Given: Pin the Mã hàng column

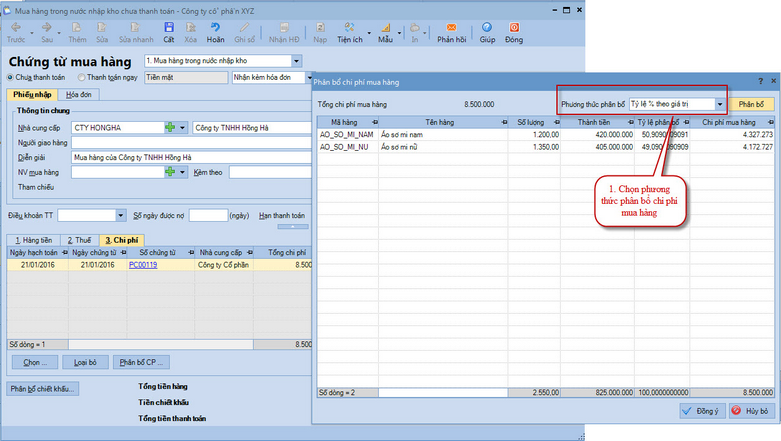Looking at the screenshot, I should tap(375, 122).
